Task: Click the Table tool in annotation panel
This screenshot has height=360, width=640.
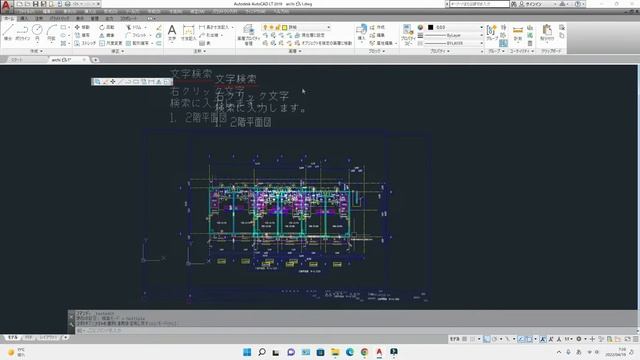Action: pyautogui.click(x=204, y=43)
